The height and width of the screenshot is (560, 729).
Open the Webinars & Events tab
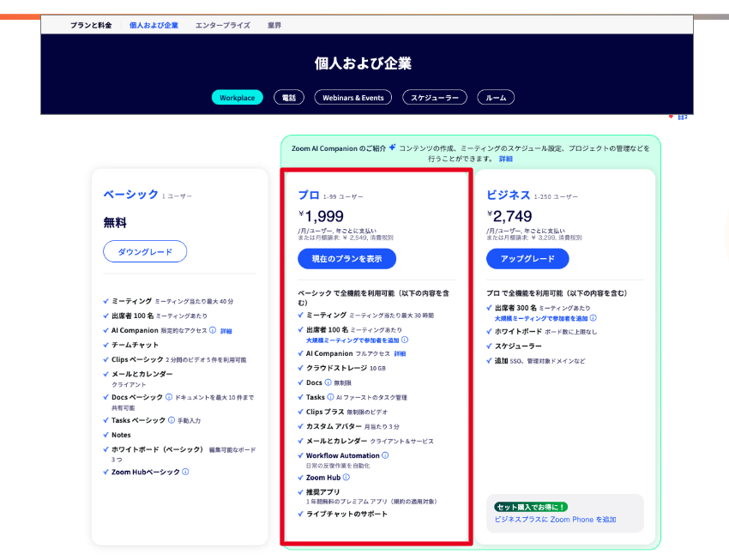tap(352, 98)
